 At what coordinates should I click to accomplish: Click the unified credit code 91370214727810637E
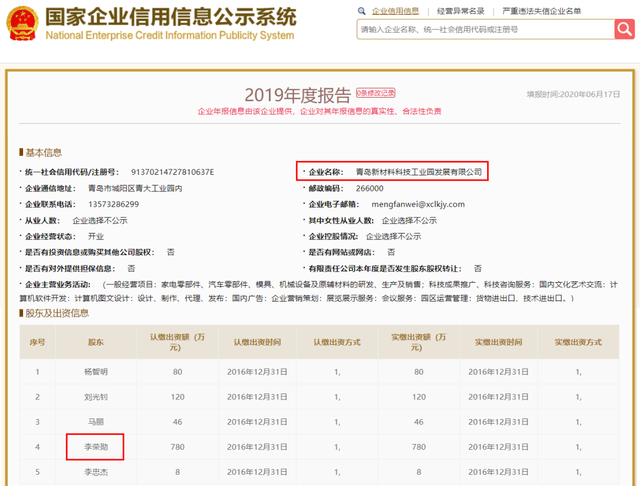[x=171, y=172]
